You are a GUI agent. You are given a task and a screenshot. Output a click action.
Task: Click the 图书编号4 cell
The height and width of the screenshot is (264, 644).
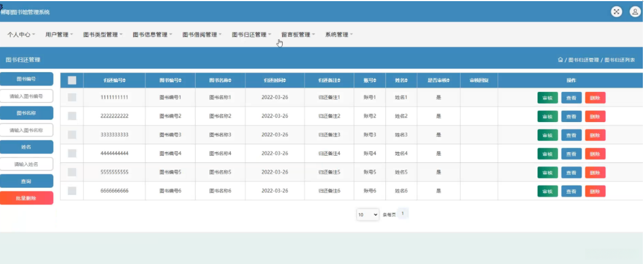click(x=170, y=153)
